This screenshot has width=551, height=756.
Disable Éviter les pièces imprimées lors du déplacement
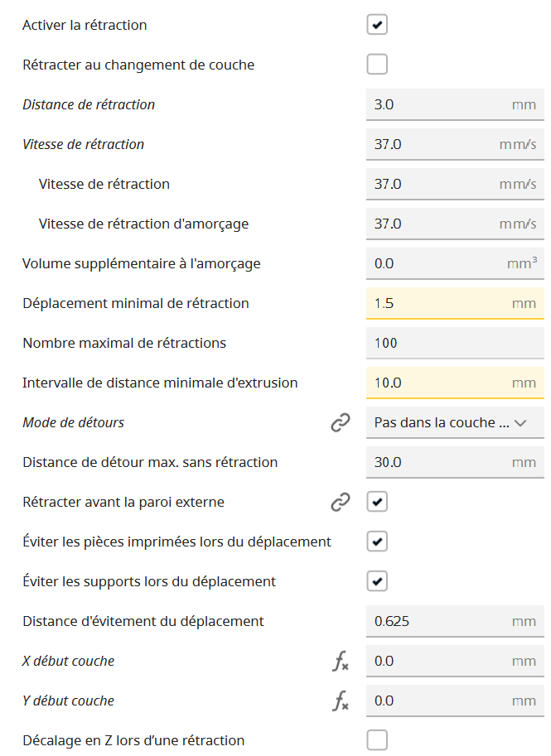(377, 542)
